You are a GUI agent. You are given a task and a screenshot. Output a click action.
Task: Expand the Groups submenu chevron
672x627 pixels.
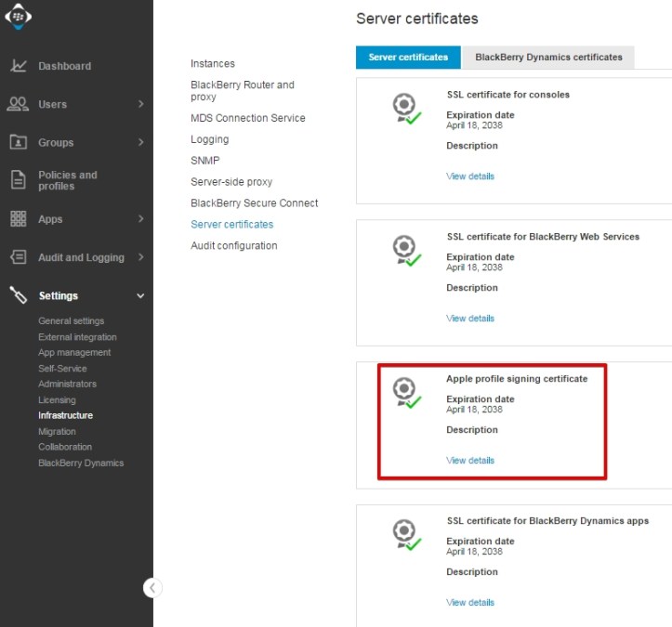141,142
